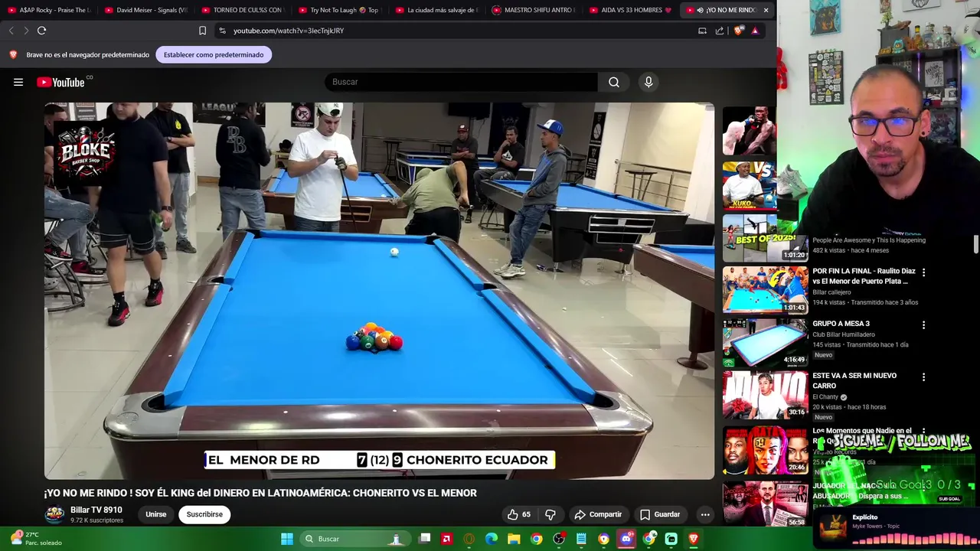Open File Explorer from the taskbar
This screenshot has height=551, width=980.
pos(514,539)
